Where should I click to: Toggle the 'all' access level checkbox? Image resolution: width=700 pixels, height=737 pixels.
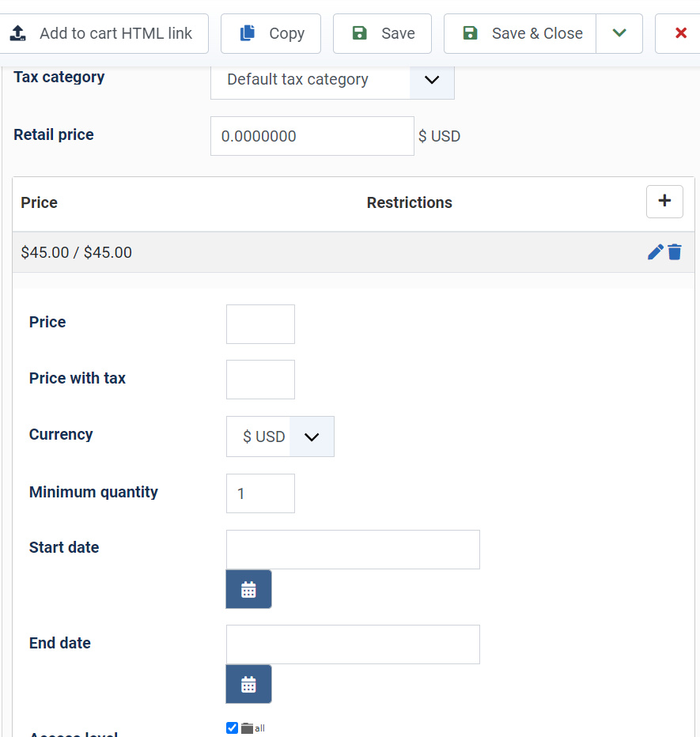click(x=232, y=728)
